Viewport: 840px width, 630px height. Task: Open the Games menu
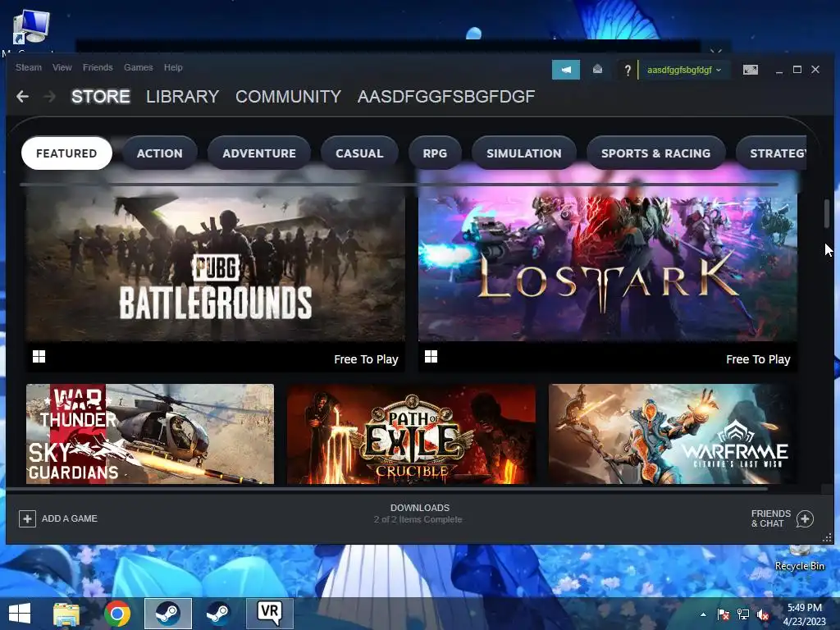(x=138, y=67)
